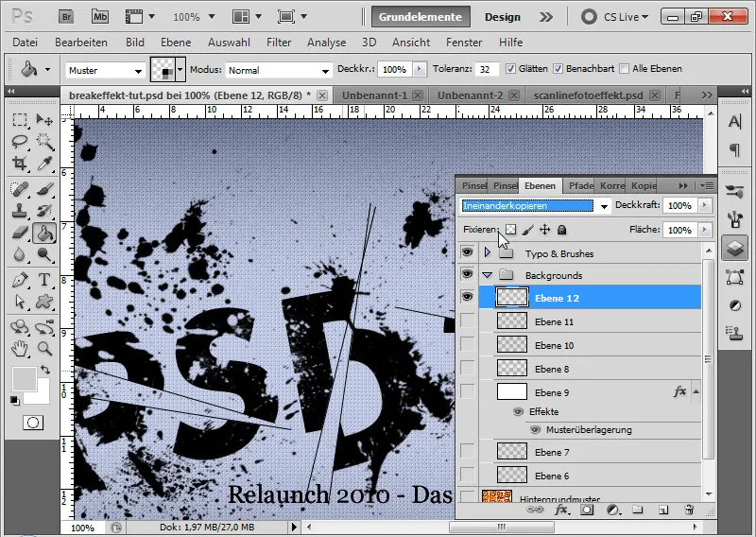Open the Fläche fill slider arrow
This screenshot has width=756, height=537.
click(x=704, y=230)
